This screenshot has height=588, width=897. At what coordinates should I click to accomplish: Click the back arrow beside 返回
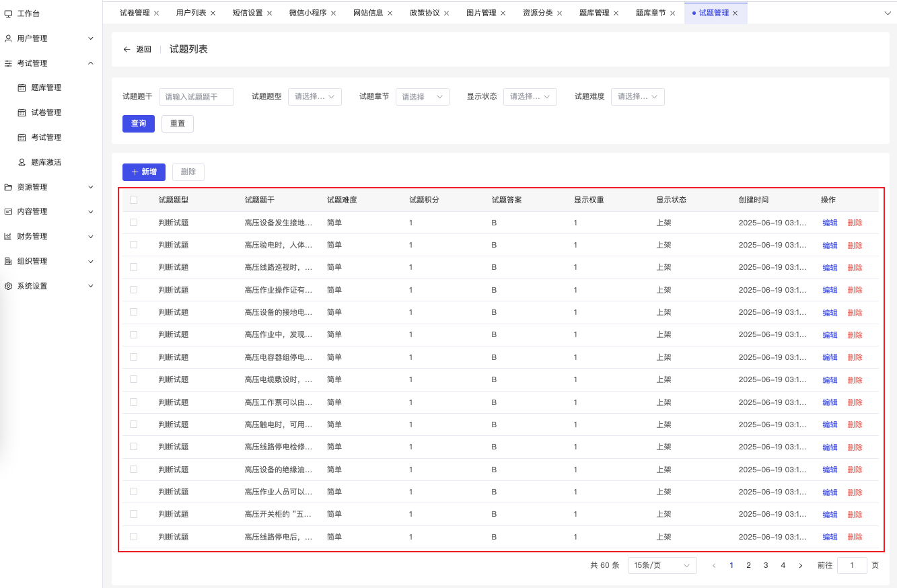pos(126,48)
